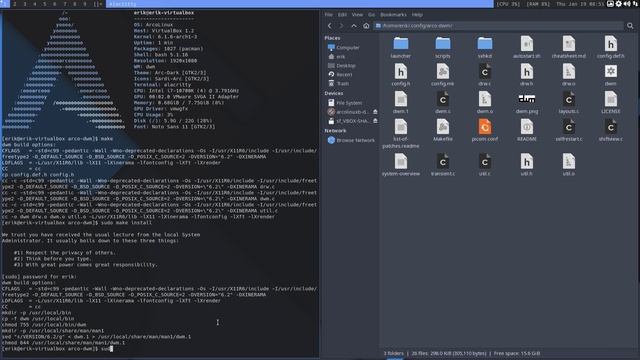
Task: Click the volume icon in system tray
Action: (627, 4)
